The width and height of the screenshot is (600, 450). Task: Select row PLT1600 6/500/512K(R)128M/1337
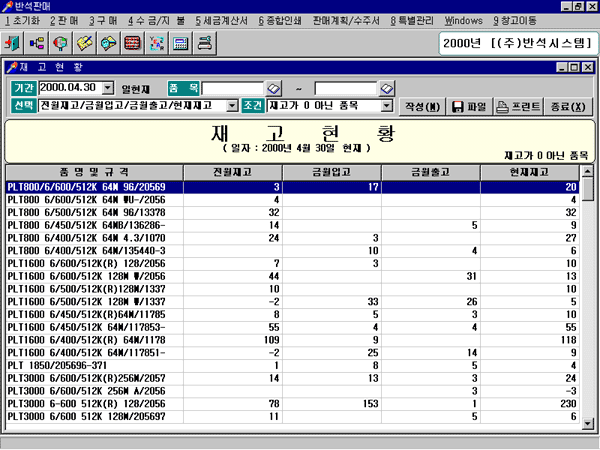(293, 289)
